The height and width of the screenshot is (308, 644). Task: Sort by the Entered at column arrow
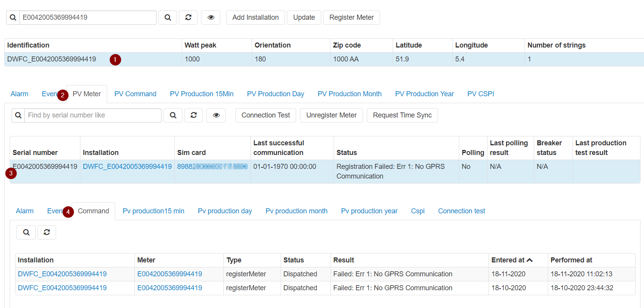(530, 260)
